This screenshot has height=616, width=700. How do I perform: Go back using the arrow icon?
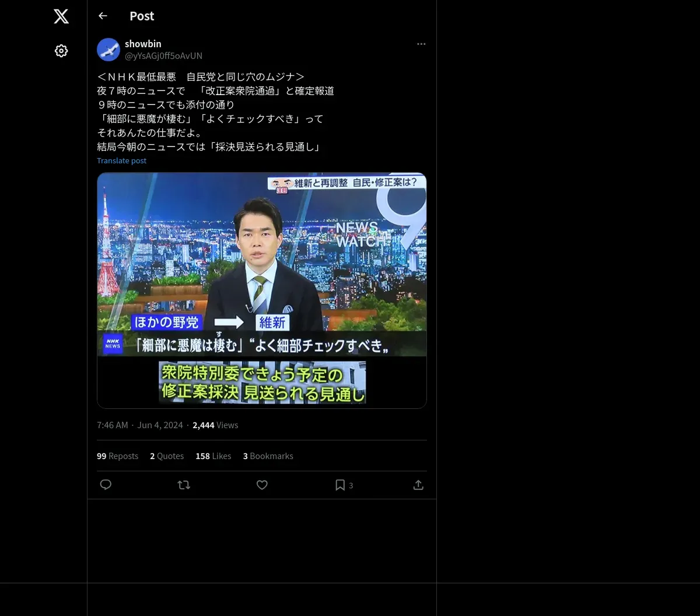pyautogui.click(x=103, y=16)
